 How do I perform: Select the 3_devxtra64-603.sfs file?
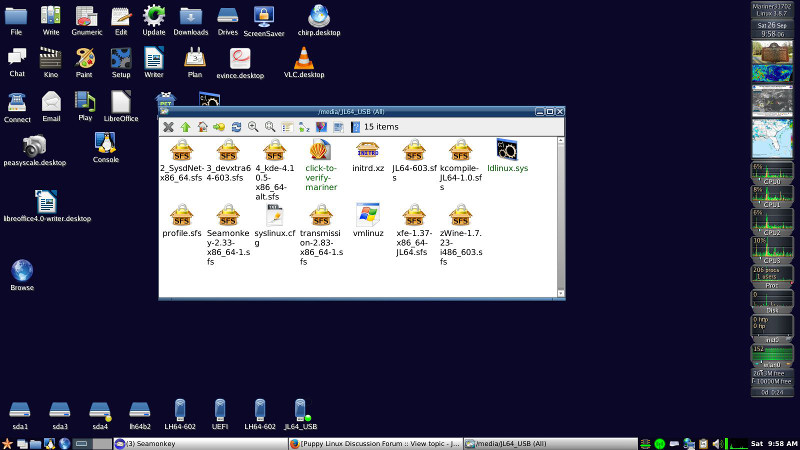coord(228,161)
